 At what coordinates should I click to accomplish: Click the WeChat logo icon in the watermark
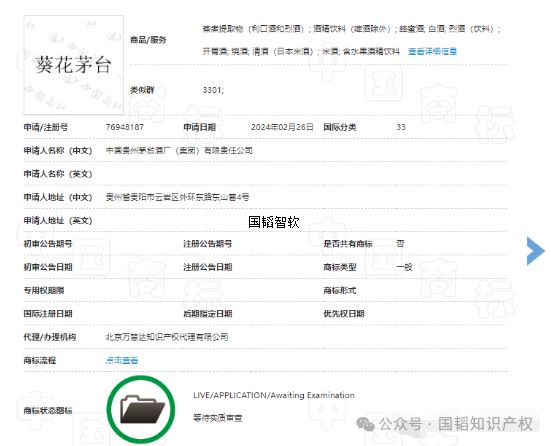click(x=365, y=424)
